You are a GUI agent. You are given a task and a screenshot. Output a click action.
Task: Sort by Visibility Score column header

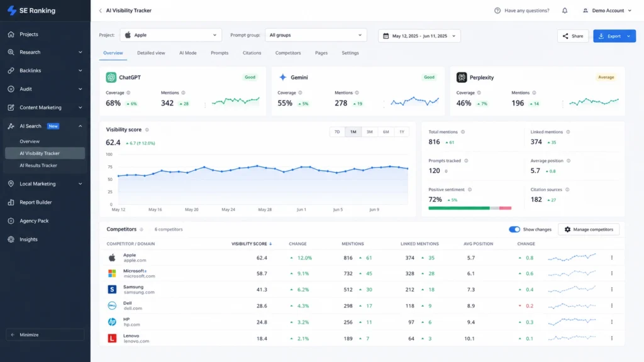click(252, 244)
